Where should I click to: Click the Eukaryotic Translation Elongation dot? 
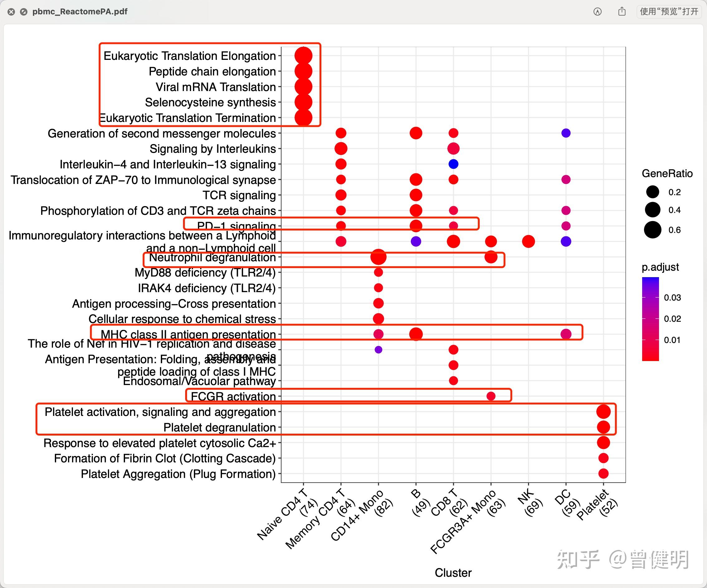click(x=303, y=55)
